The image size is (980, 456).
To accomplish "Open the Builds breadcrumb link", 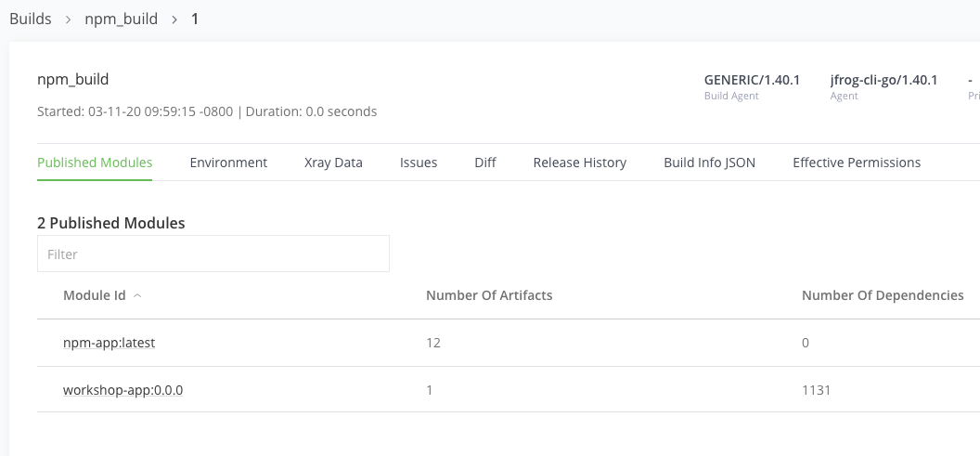I will (x=30, y=19).
